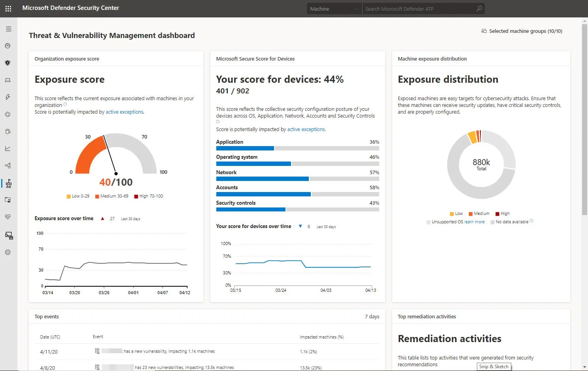Click the Operating system 46% progress bar

point(297,164)
